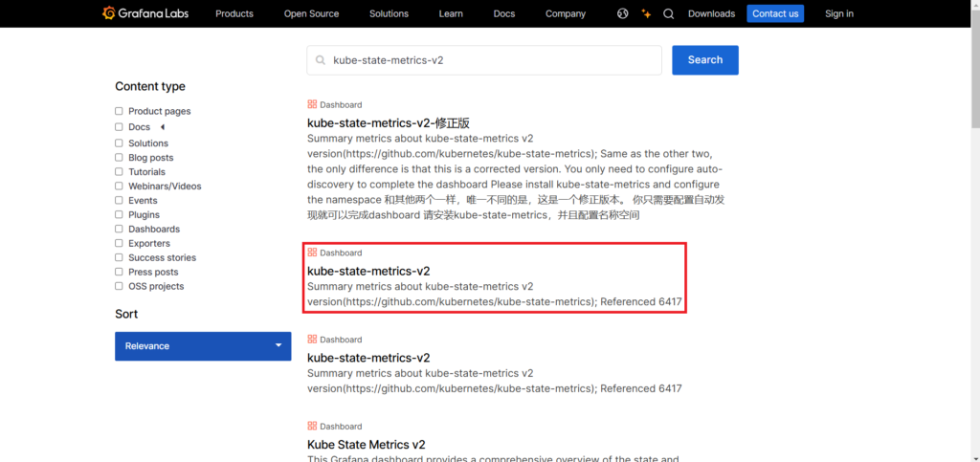Check the Events filter

119,201
